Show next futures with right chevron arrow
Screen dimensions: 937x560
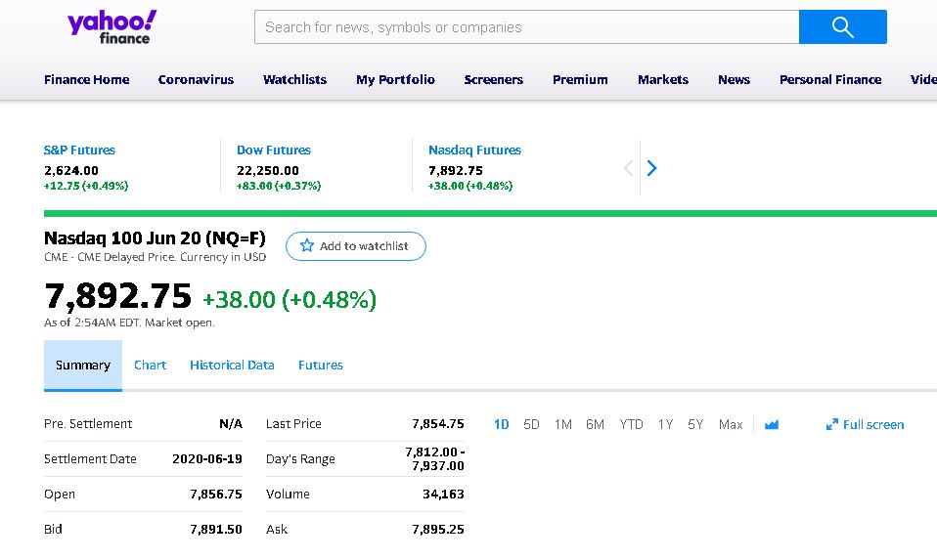651,168
